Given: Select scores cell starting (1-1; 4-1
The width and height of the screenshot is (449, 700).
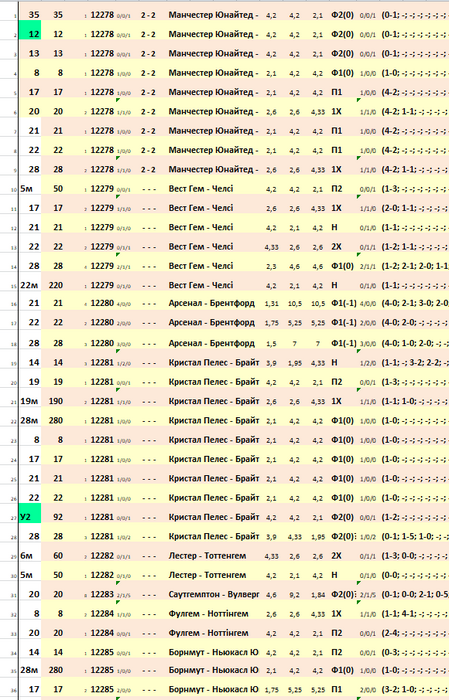Looking at the screenshot, I should pos(415,613).
